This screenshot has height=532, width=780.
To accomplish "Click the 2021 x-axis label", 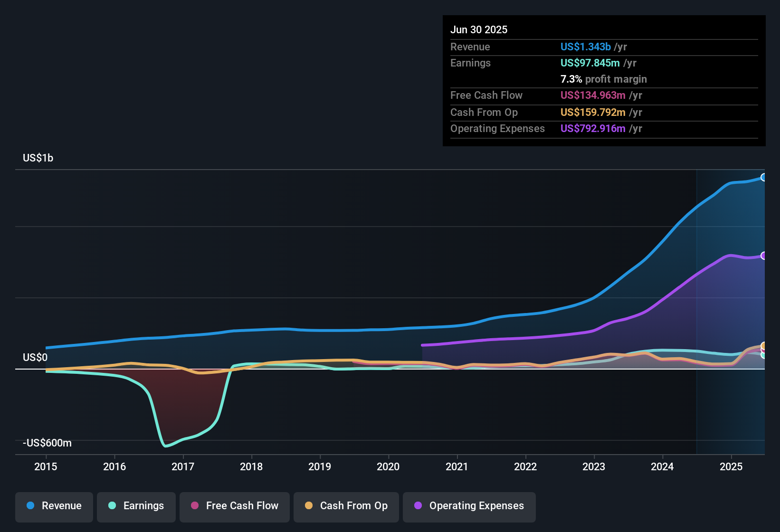I will (457, 466).
